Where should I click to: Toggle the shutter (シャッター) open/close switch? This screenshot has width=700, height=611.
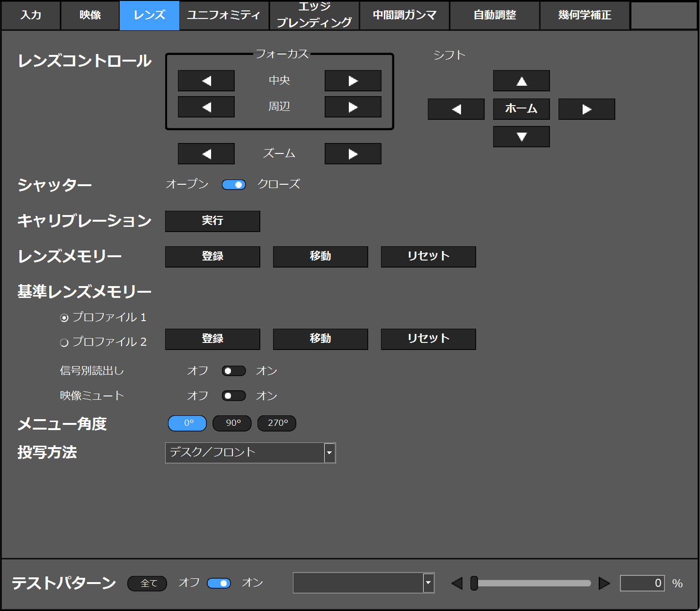point(234,185)
